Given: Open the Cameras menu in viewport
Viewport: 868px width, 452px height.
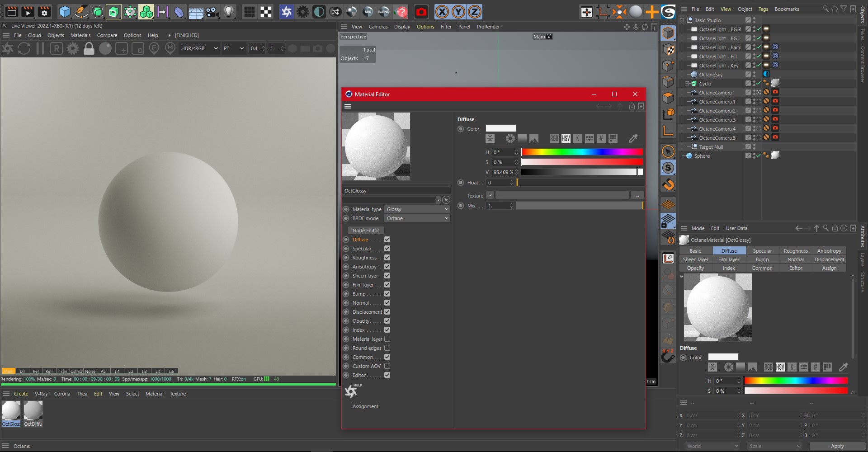Looking at the screenshot, I should [x=378, y=27].
